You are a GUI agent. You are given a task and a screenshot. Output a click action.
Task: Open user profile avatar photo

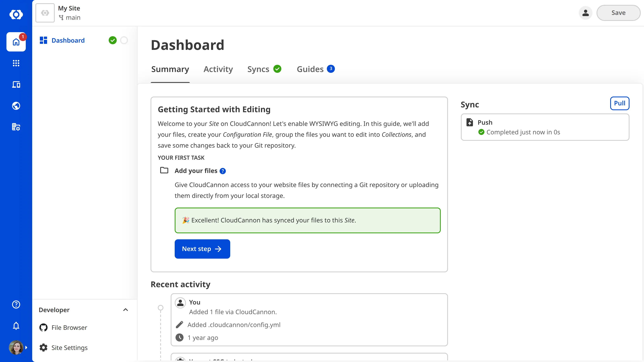click(16, 347)
